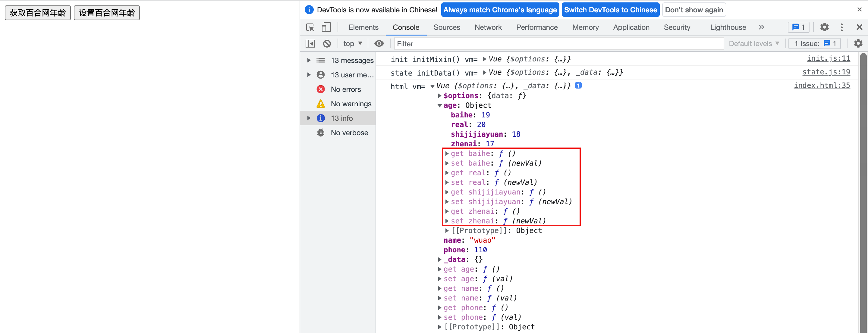868x333 pixels.
Task: Select the No errors filter row
Action: [x=338, y=89]
